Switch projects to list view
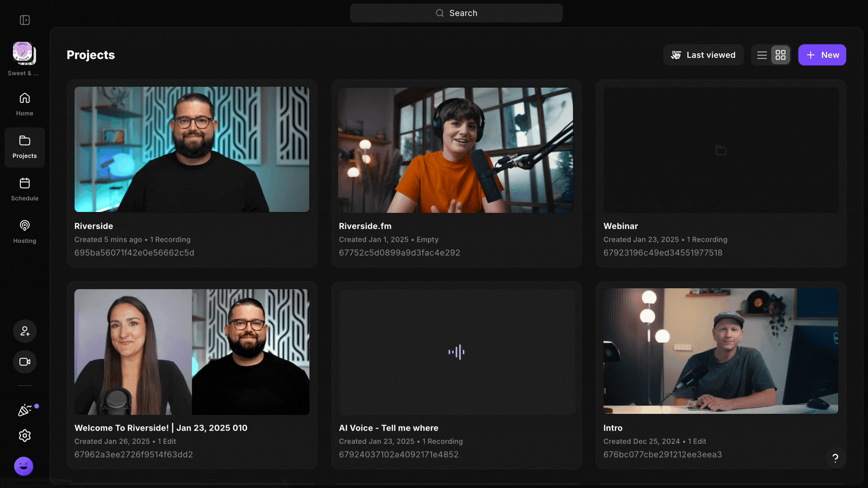Viewport: 868px width, 488px height. click(x=761, y=55)
